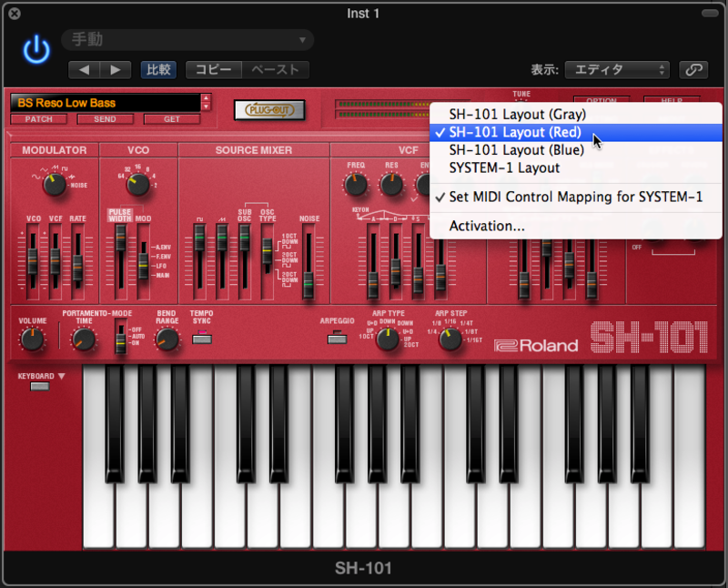Turn the ARP STEP knob
This screenshot has height=588, width=728.
[450, 339]
